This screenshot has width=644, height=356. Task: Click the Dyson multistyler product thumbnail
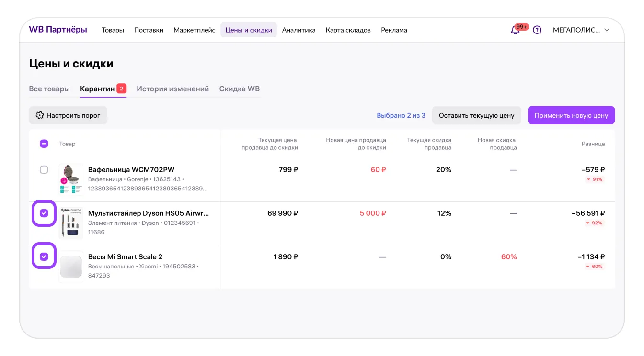click(x=71, y=223)
